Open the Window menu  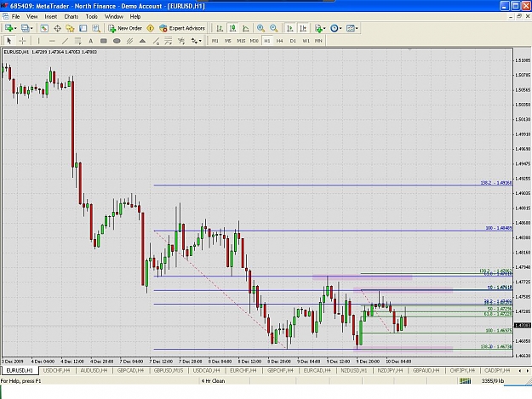point(114,17)
